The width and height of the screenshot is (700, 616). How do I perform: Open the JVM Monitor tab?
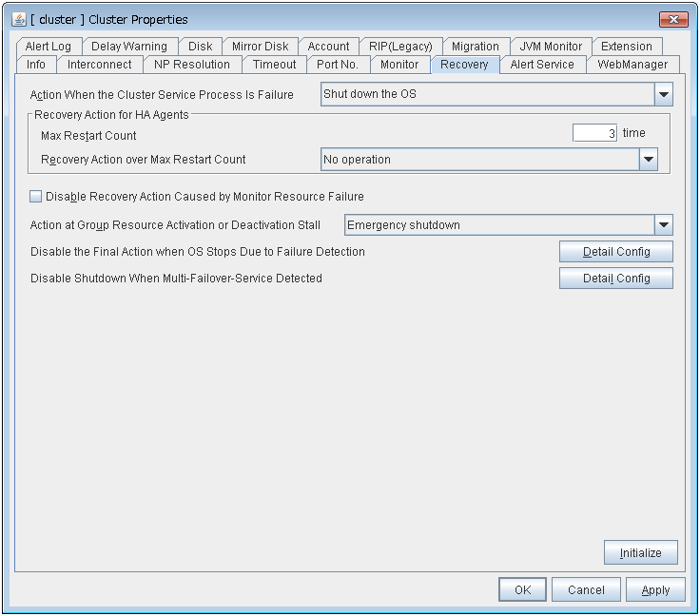point(551,47)
